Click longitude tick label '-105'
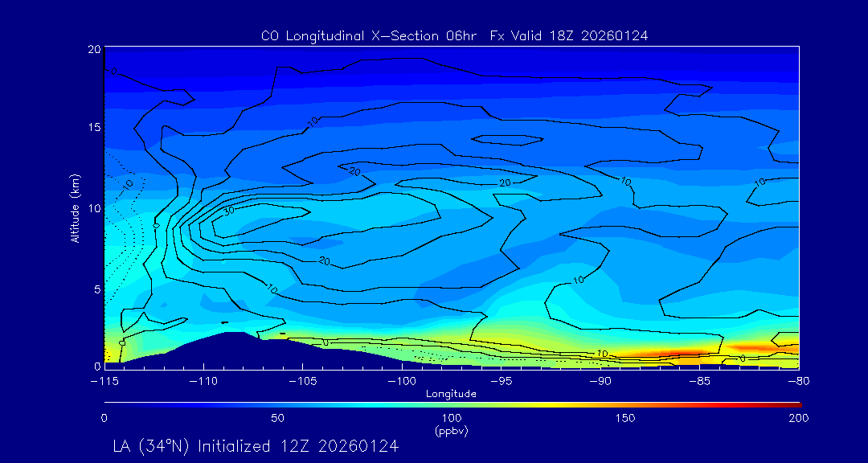 point(303,382)
